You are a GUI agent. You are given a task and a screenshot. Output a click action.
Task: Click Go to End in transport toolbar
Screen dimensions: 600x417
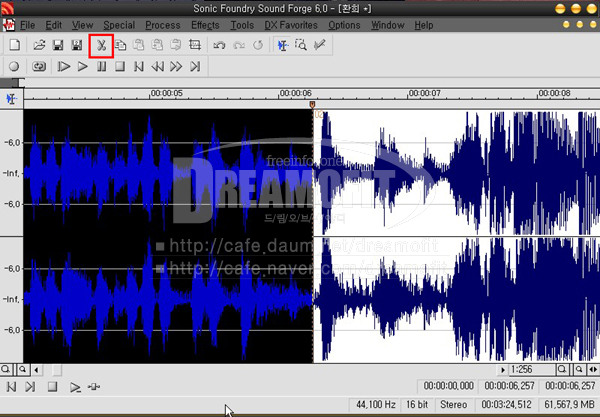click(x=195, y=67)
